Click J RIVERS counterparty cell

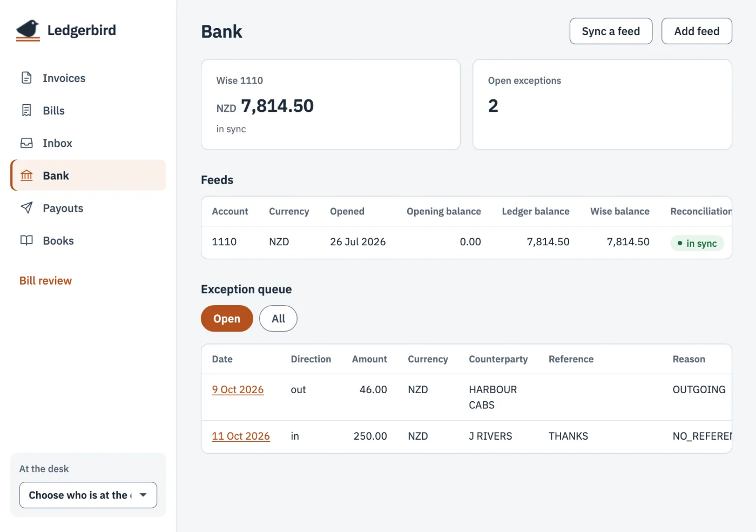(x=490, y=436)
